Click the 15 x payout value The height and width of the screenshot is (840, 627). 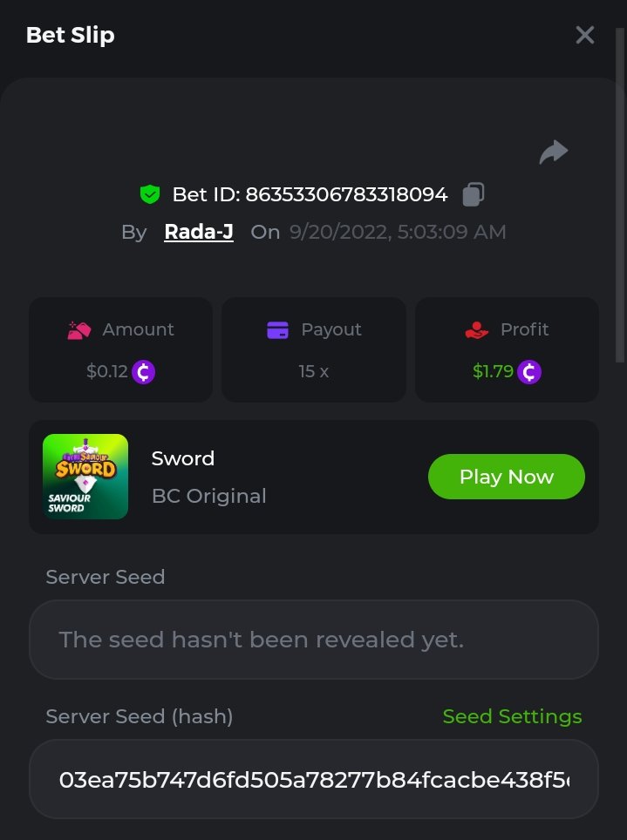pyautogui.click(x=314, y=371)
